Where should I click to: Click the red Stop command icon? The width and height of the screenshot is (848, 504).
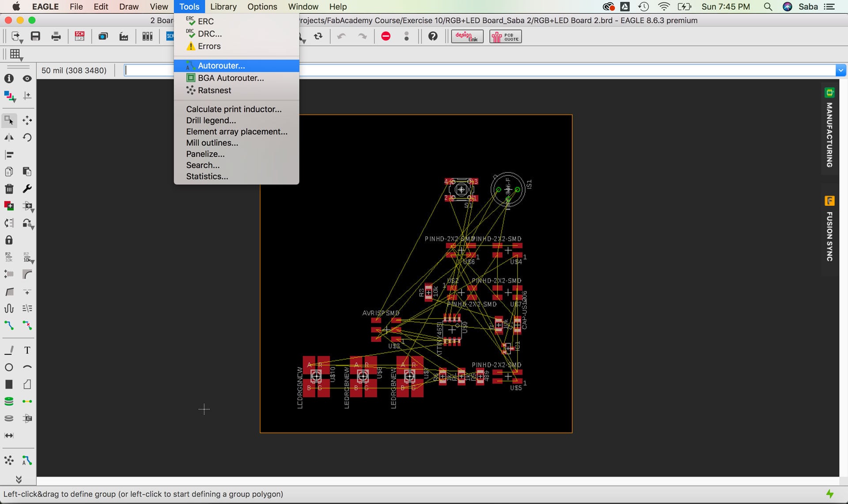coord(386,36)
